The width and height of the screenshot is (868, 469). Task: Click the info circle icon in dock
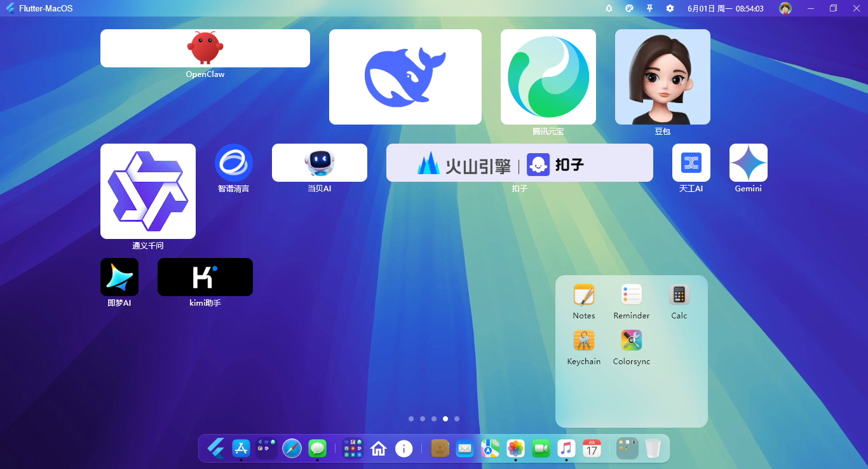coord(404,449)
